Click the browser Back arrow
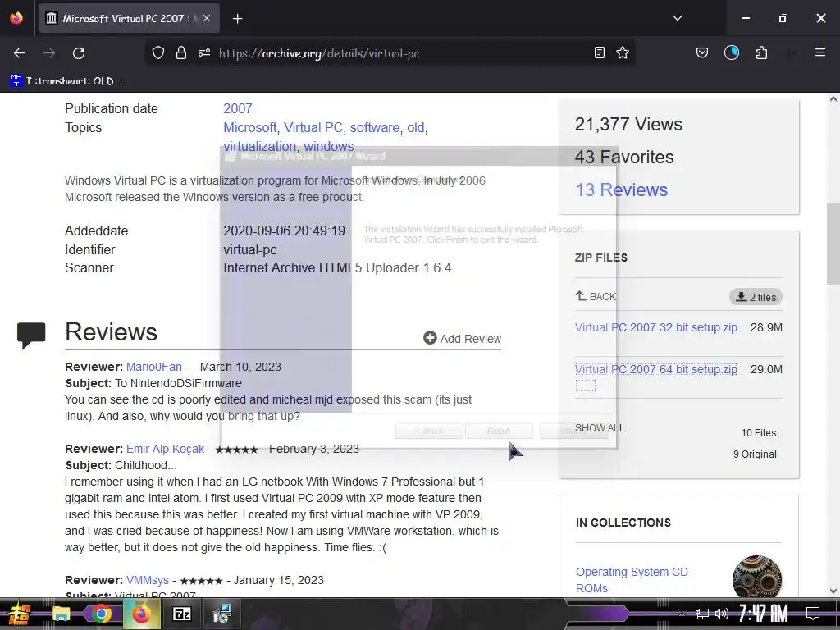The width and height of the screenshot is (840, 630). point(20,53)
